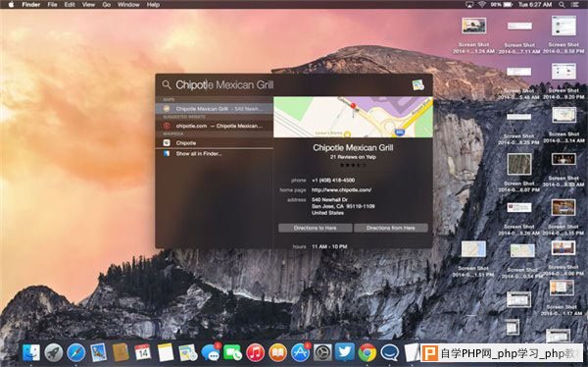
Task: Select chipotle.com suggested website result
Action: point(214,126)
